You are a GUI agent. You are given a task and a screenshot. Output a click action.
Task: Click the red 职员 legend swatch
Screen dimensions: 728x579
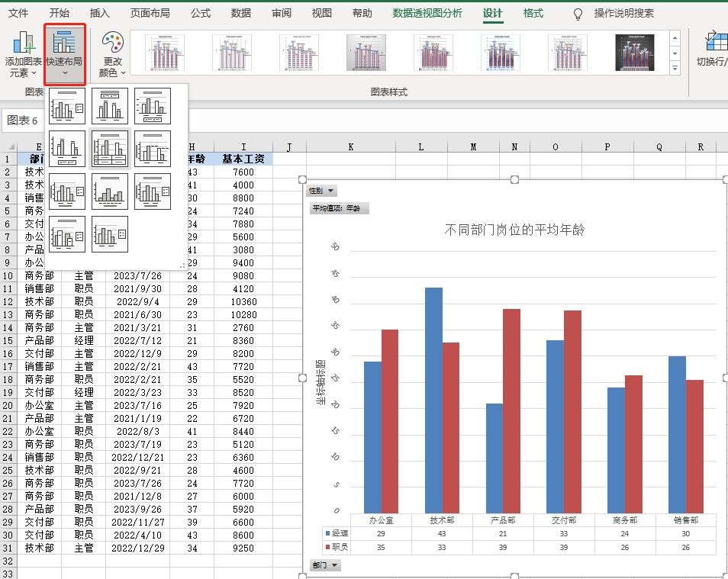[x=328, y=547]
